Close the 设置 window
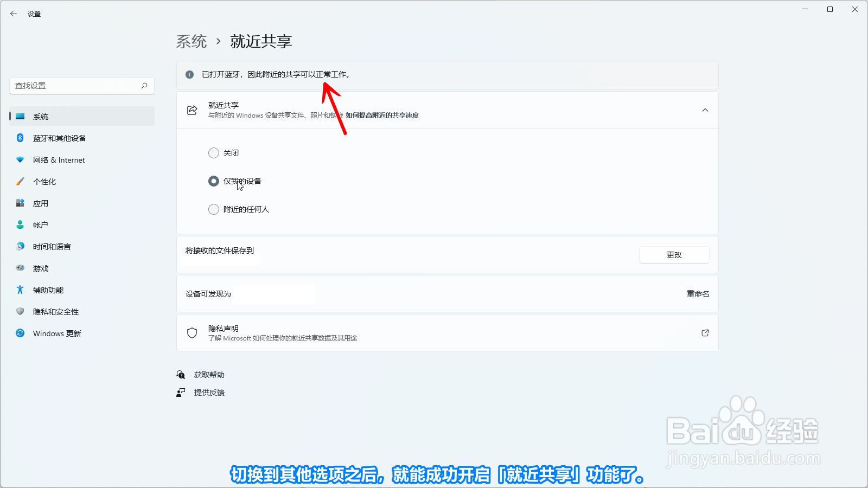 tap(855, 9)
